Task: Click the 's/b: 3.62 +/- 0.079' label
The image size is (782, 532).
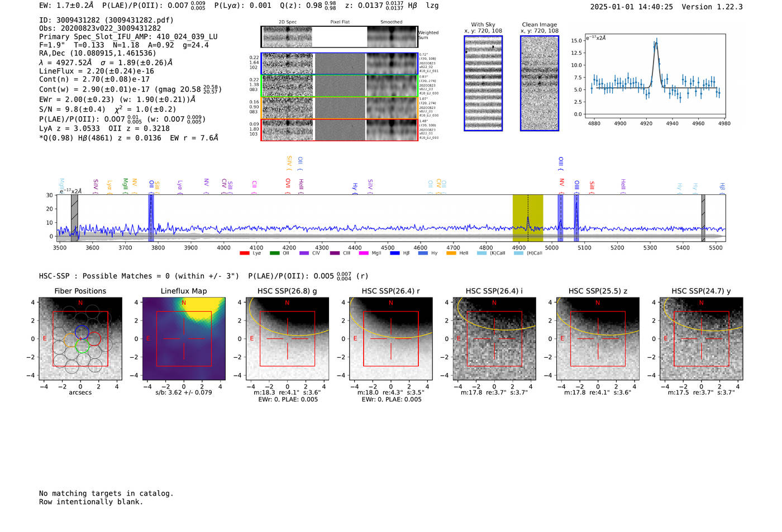Action: pos(184,392)
